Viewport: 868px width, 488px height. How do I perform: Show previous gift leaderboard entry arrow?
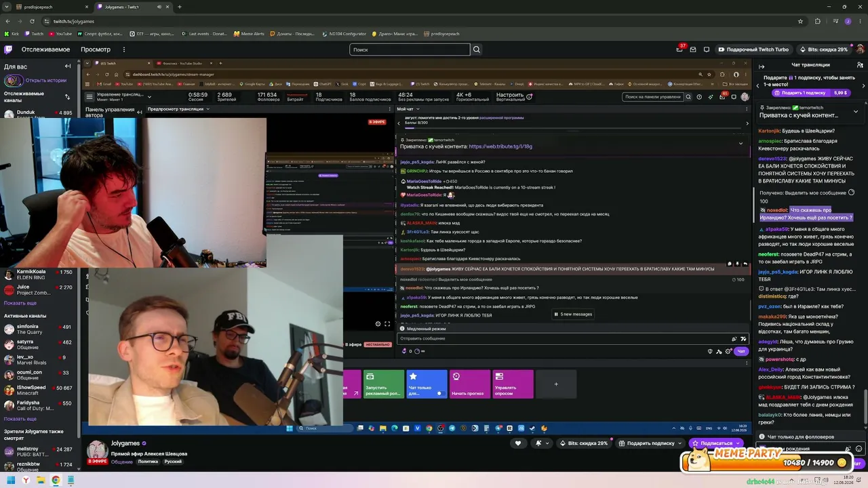[757, 86]
